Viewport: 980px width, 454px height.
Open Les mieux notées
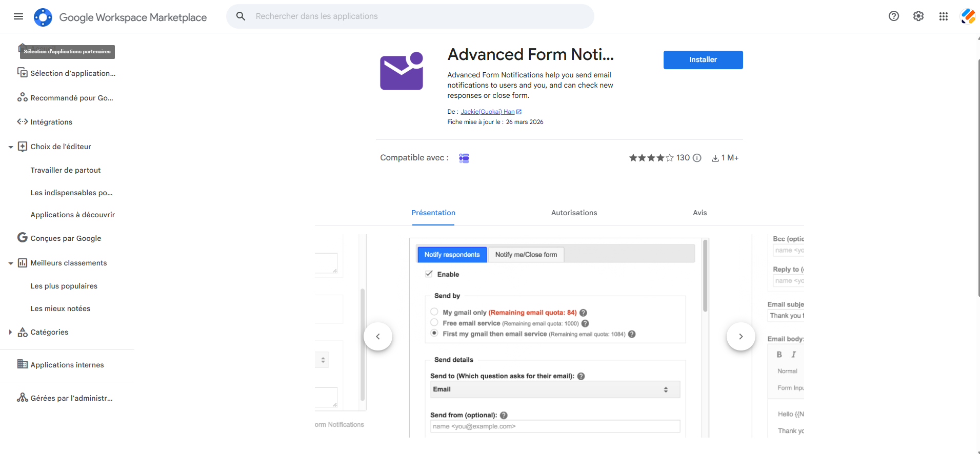60,308
